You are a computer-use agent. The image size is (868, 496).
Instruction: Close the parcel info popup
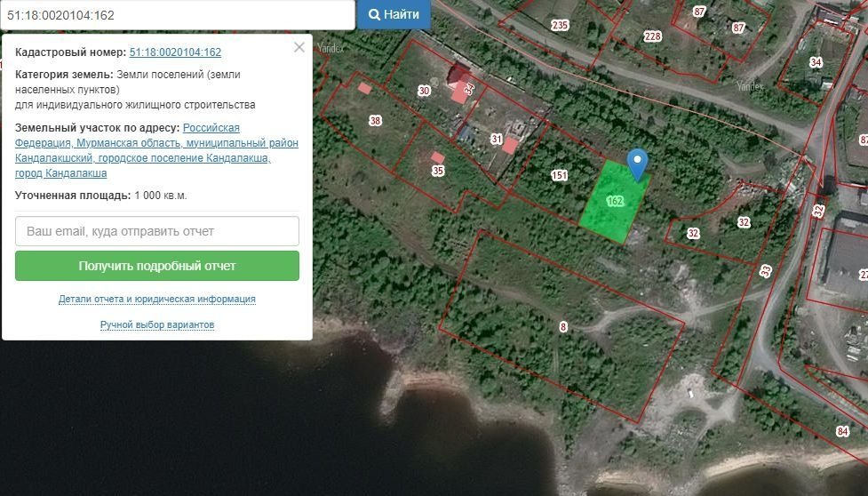299,47
